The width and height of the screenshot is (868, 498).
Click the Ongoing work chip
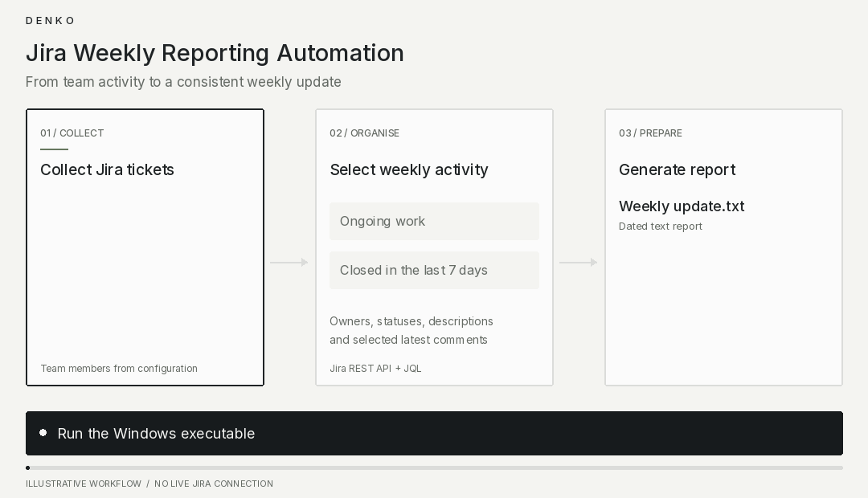click(435, 222)
